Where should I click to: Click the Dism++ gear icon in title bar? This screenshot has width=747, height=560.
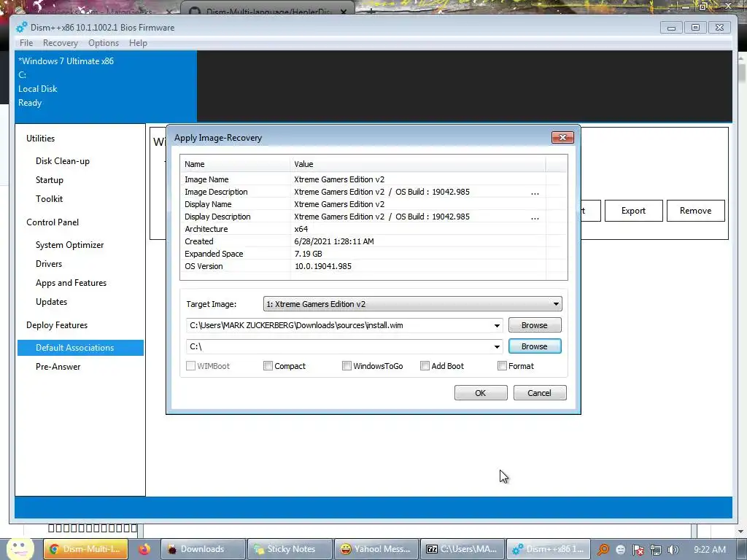[x=21, y=27]
